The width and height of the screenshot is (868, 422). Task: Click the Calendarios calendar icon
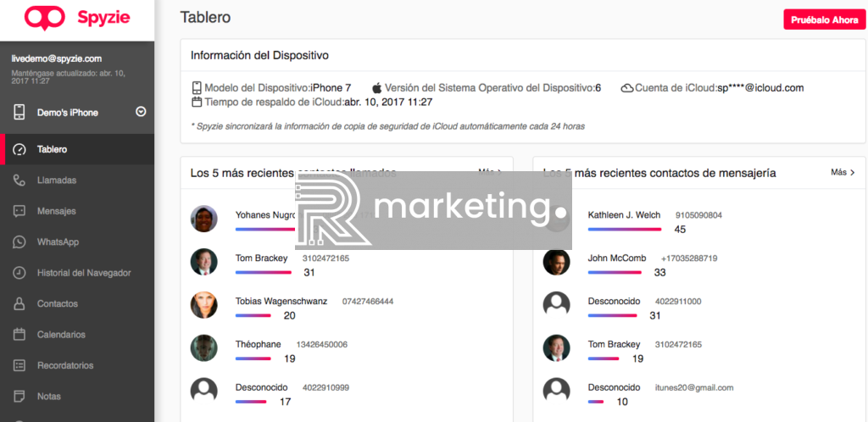(19, 335)
